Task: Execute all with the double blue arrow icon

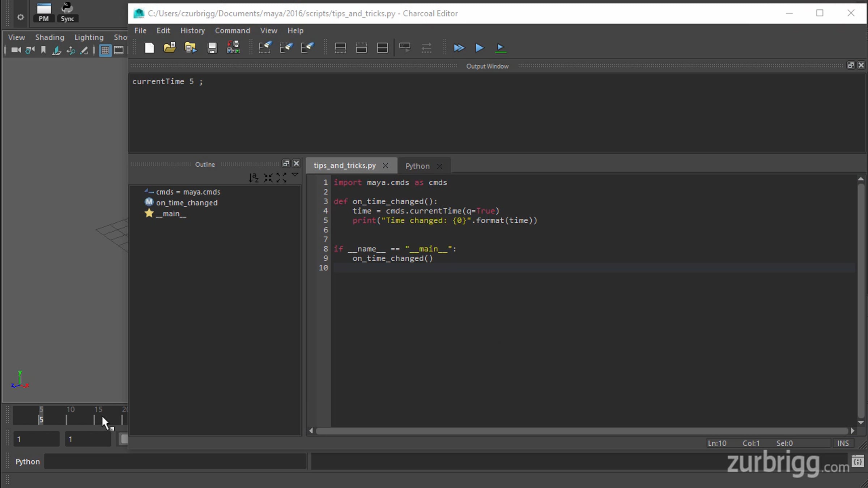Action: click(x=459, y=48)
